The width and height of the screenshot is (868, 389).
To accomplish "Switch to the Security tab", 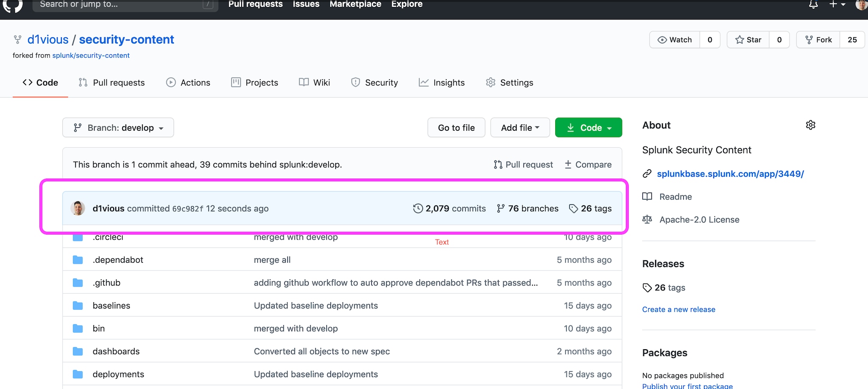I will (x=375, y=83).
